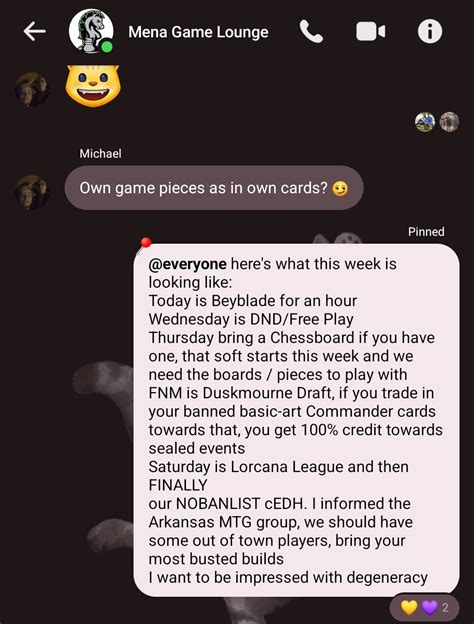Open the conversation info icon
The height and width of the screenshot is (624, 474).
430,31
